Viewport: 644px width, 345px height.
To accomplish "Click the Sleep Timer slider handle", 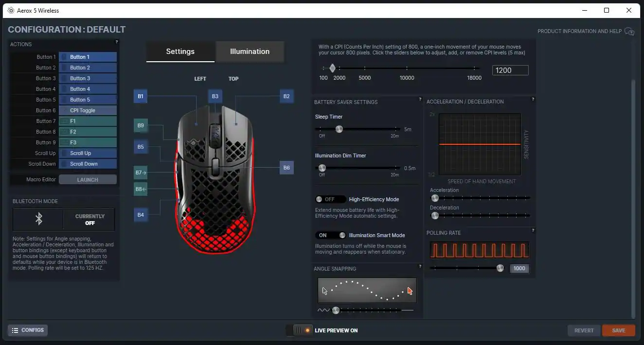I will coord(339,129).
